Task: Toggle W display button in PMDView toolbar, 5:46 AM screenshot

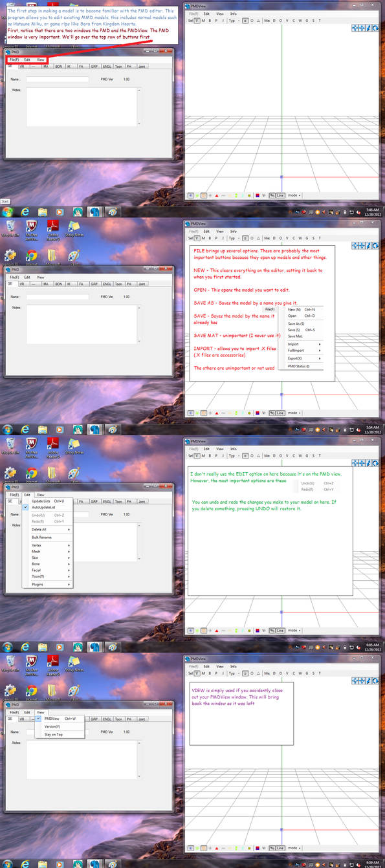Action: point(300,21)
